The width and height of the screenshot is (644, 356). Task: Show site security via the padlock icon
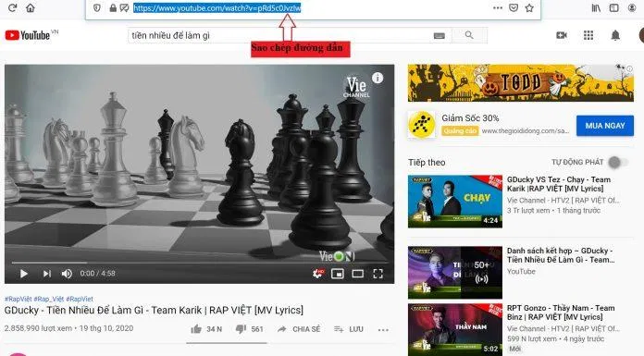tap(113, 7)
